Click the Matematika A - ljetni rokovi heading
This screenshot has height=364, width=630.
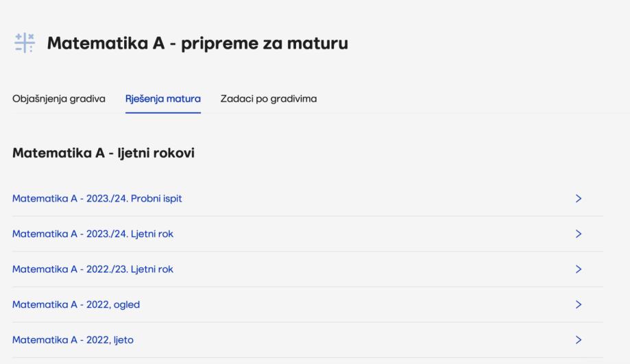click(x=104, y=154)
